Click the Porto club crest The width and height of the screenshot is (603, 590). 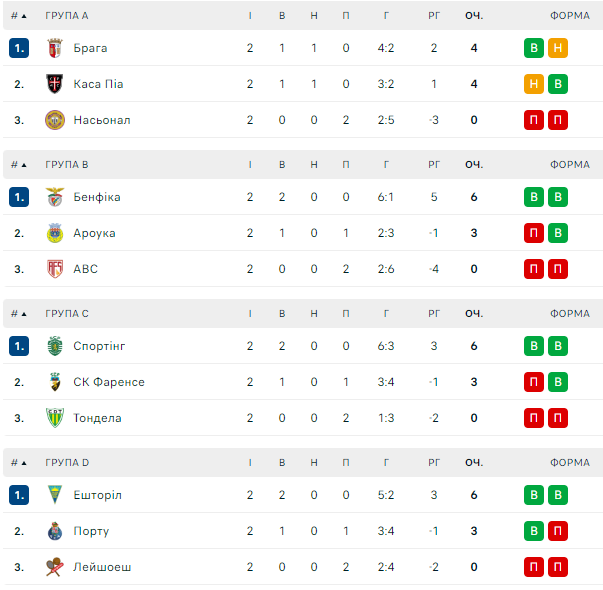click(x=54, y=531)
